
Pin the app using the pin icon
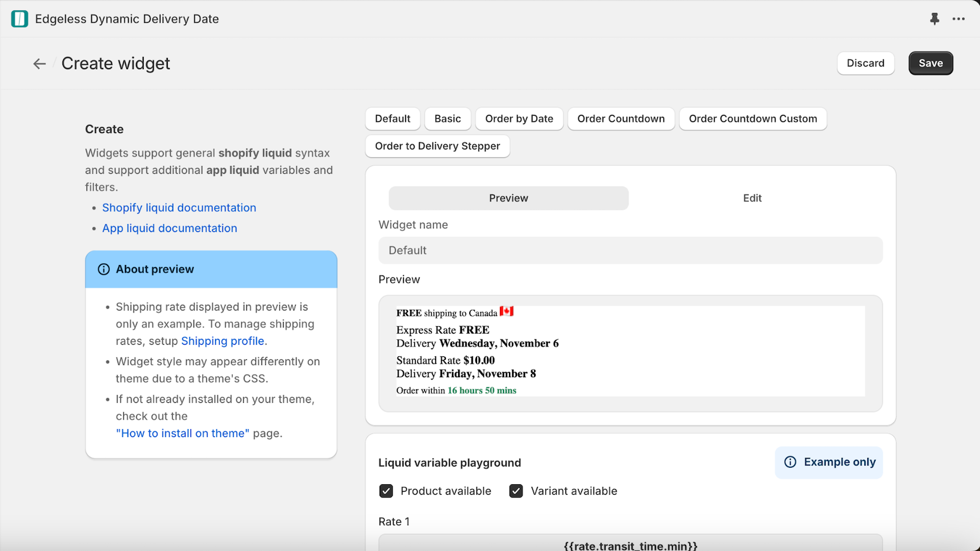[934, 19]
